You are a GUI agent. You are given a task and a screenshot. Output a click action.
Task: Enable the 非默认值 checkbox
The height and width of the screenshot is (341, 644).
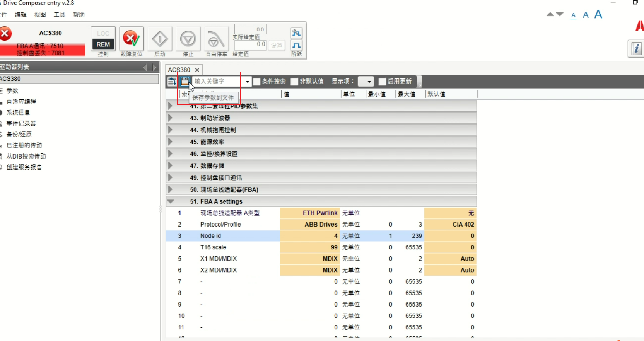coord(294,82)
